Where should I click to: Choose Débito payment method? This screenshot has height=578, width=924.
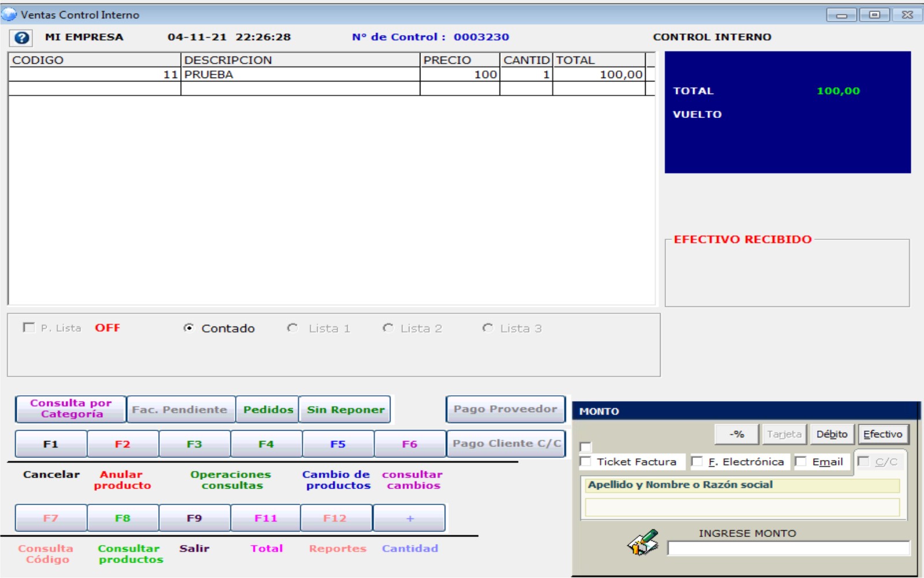click(832, 434)
